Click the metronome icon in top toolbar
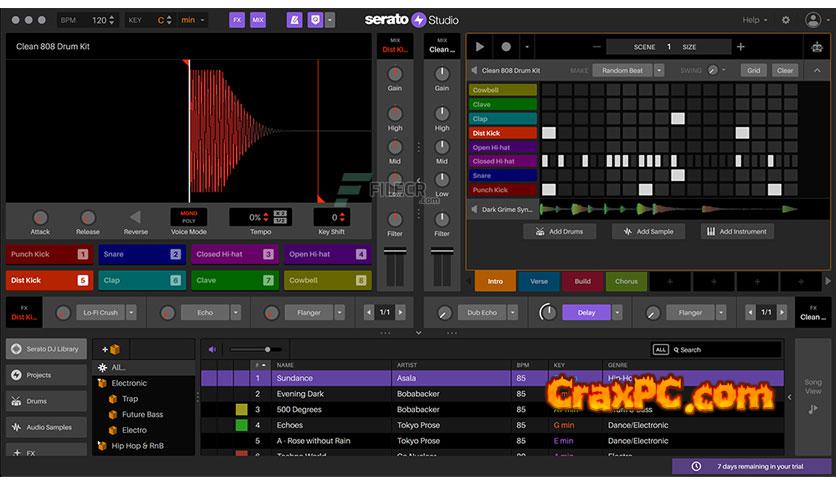This screenshot has width=836, height=484. (294, 20)
